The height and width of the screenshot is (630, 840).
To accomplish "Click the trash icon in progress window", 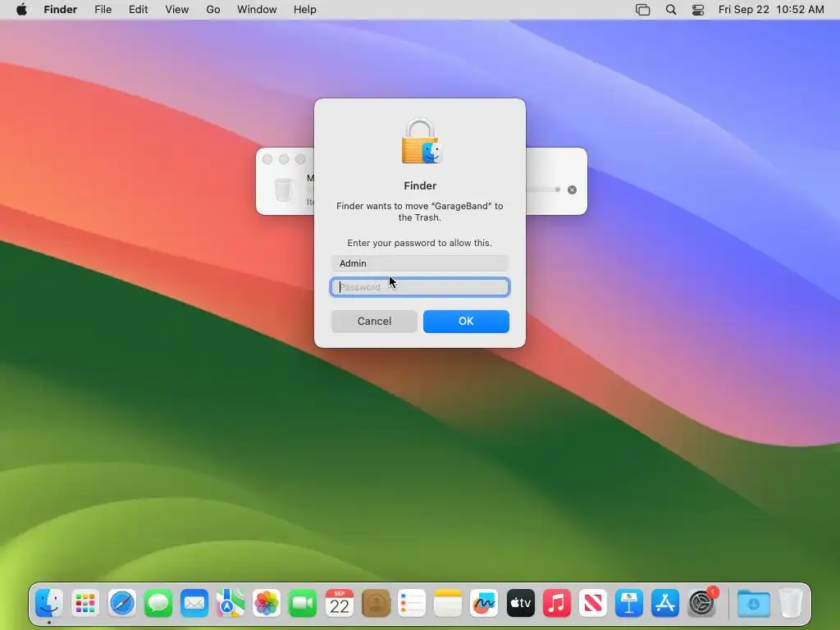I will coord(283,189).
